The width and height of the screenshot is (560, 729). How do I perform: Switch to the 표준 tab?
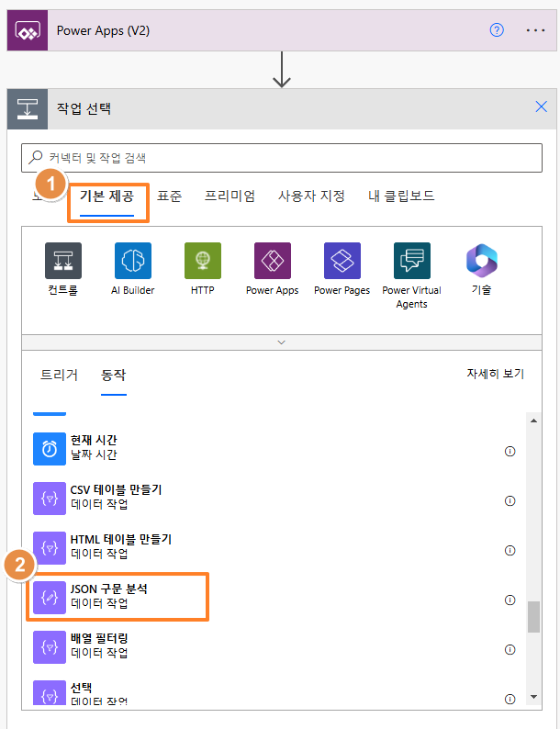tap(169, 196)
